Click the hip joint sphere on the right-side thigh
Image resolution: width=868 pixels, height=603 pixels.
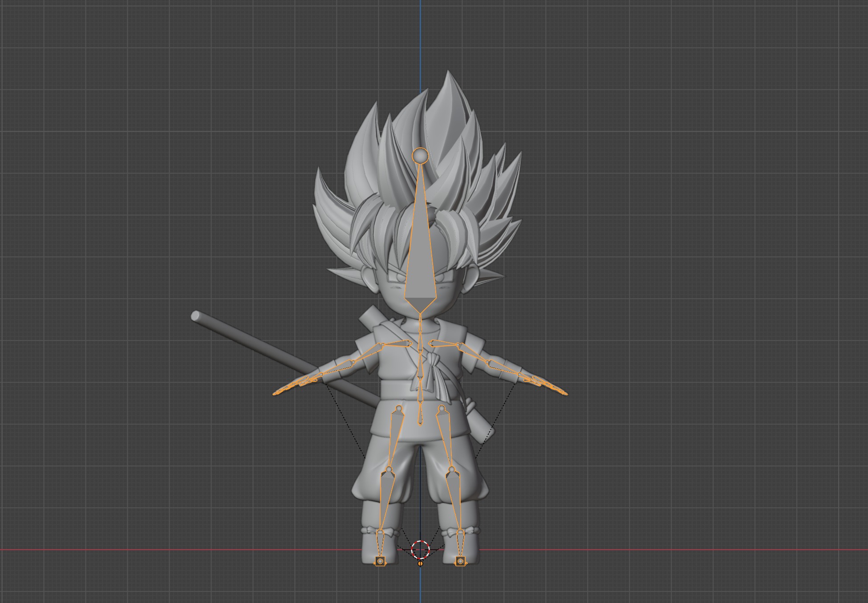[x=441, y=408]
